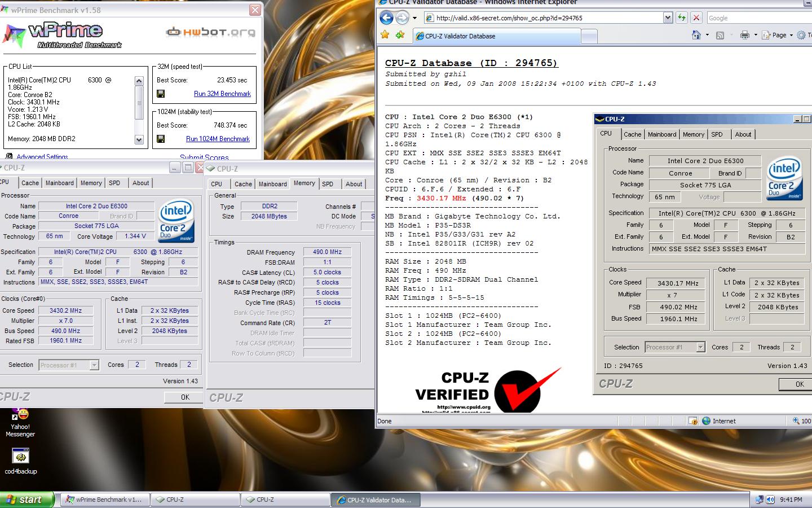Save the 1024M score with floppy icon
Viewport: 812px width, 508px height.
161,139
